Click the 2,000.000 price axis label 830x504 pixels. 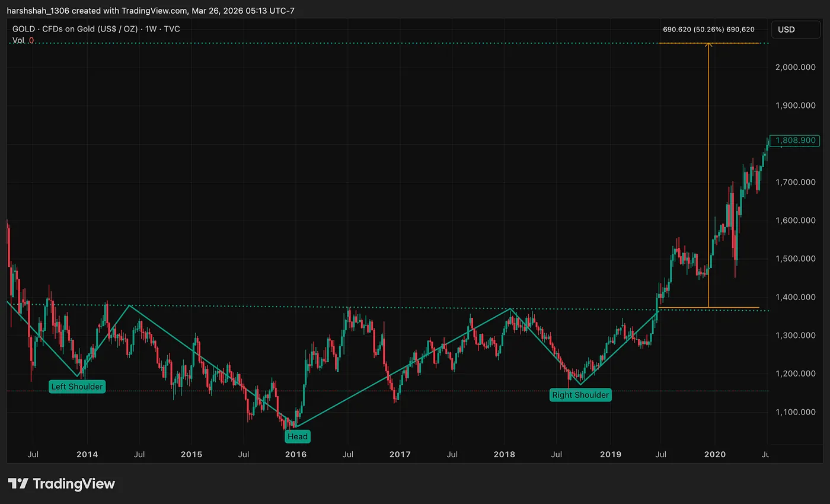click(796, 67)
